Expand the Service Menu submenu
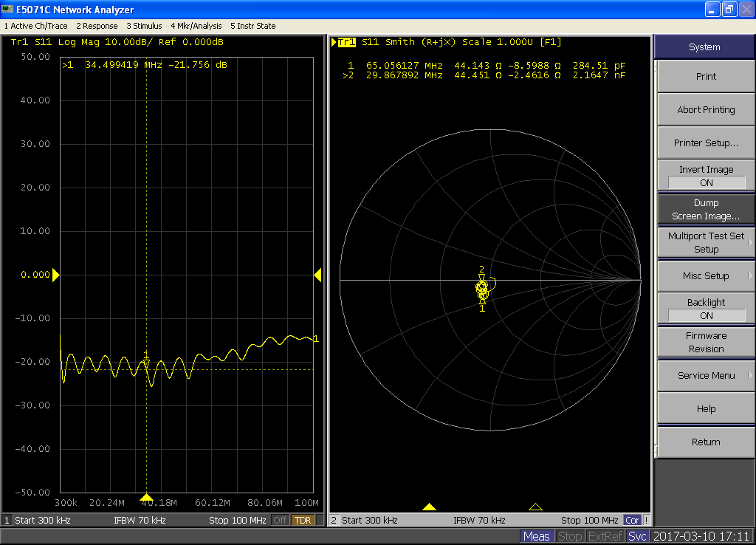The height and width of the screenshot is (545, 756). pos(706,376)
